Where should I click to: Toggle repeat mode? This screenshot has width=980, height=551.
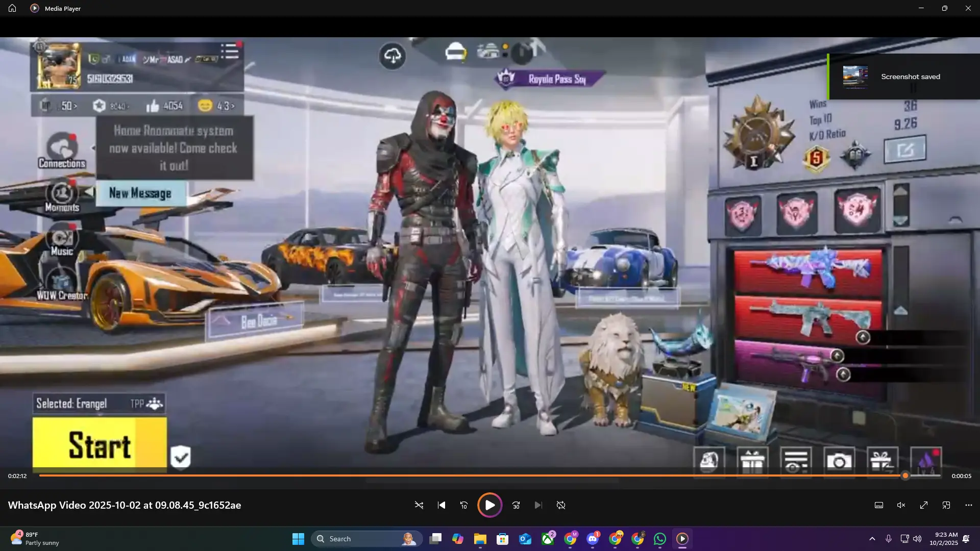[561, 505]
